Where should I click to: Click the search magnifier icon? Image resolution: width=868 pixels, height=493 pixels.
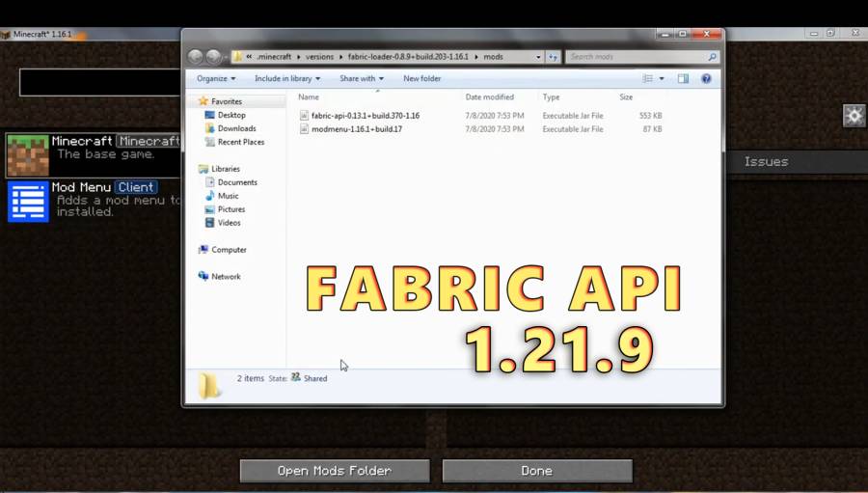(712, 57)
